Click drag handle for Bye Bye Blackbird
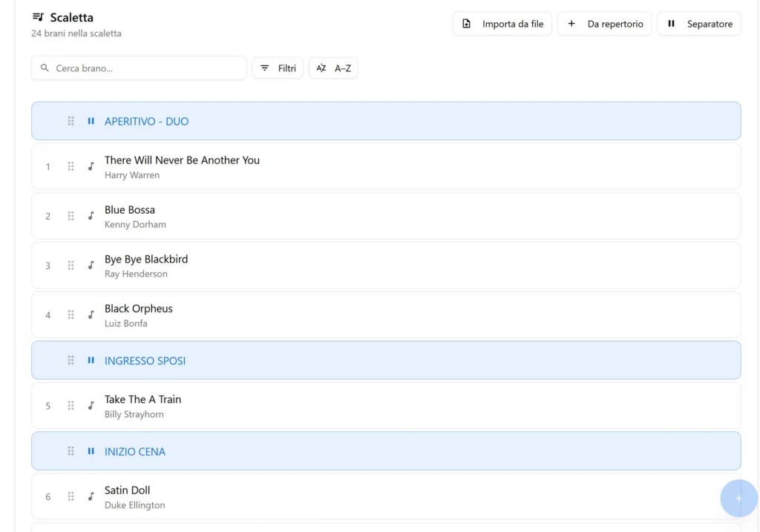760x532 pixels. tap(71, 266)
